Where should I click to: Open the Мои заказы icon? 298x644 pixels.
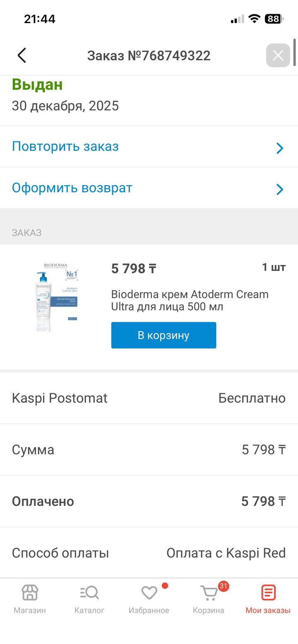(268, 593)
